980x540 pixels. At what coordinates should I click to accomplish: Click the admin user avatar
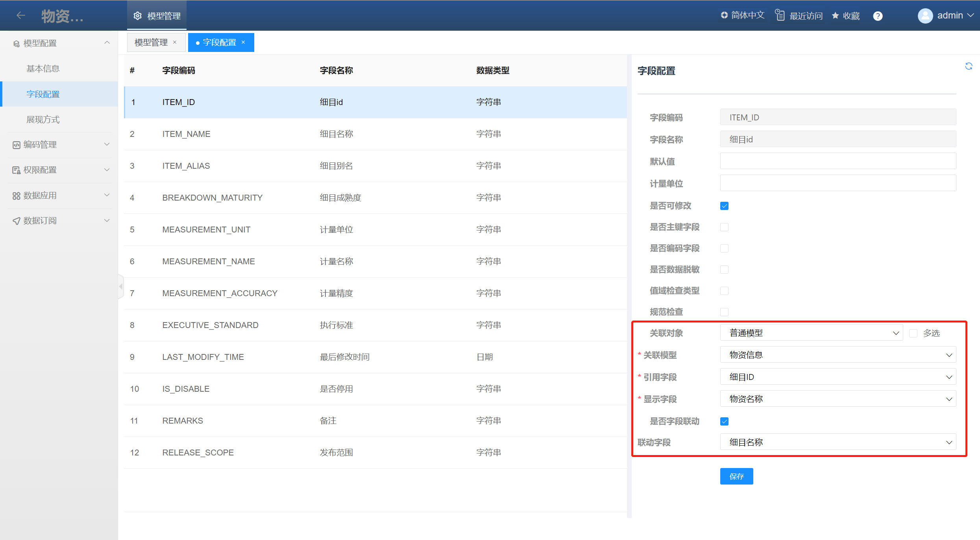[925, 16]
